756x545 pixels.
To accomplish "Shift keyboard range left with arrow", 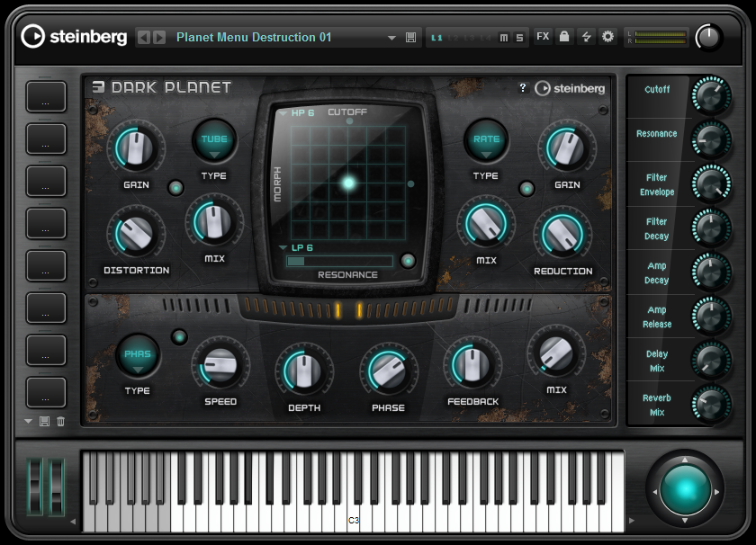I will (x=73, y=521).
